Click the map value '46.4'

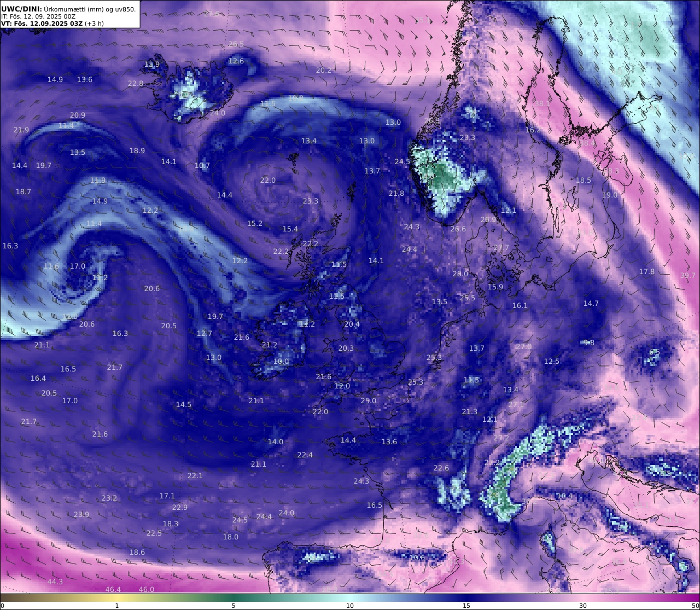[x=113, y=589]
